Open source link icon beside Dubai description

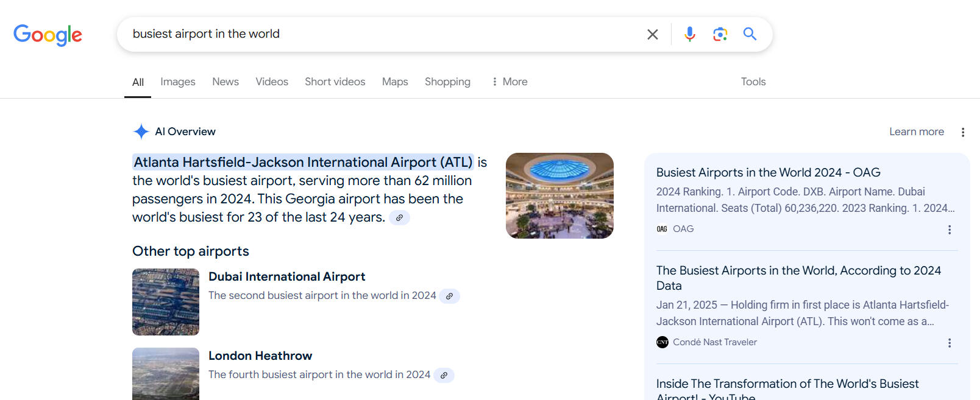click(x=449, y=296)
